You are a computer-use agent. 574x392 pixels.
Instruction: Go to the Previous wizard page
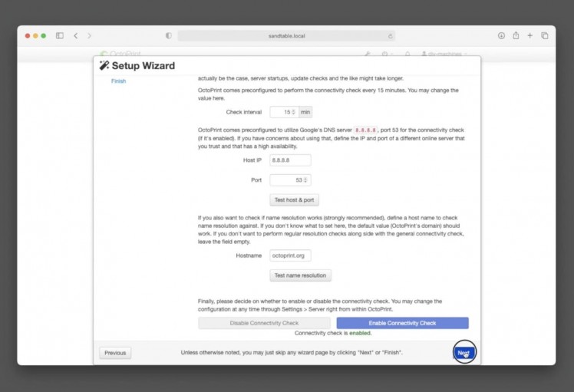coord(115,353)
